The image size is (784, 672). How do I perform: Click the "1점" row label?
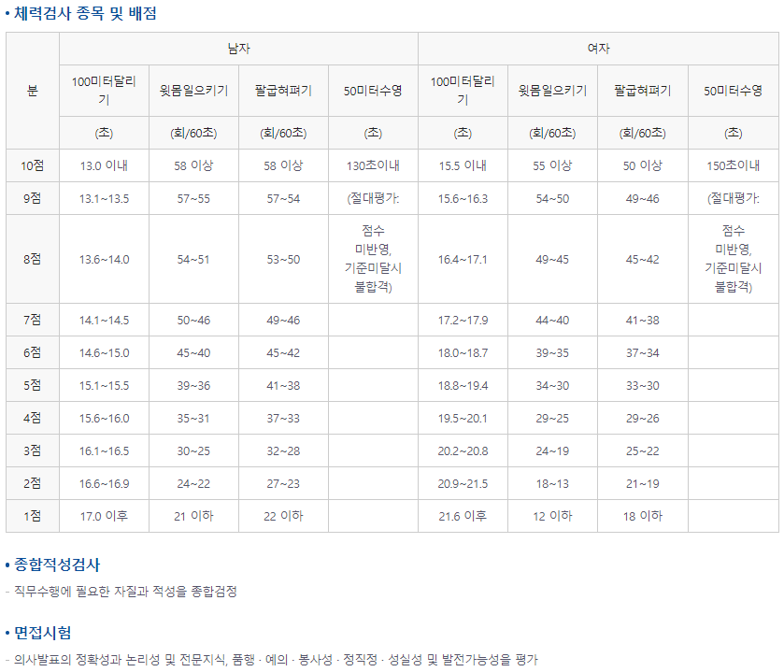[x=33, y=516]
